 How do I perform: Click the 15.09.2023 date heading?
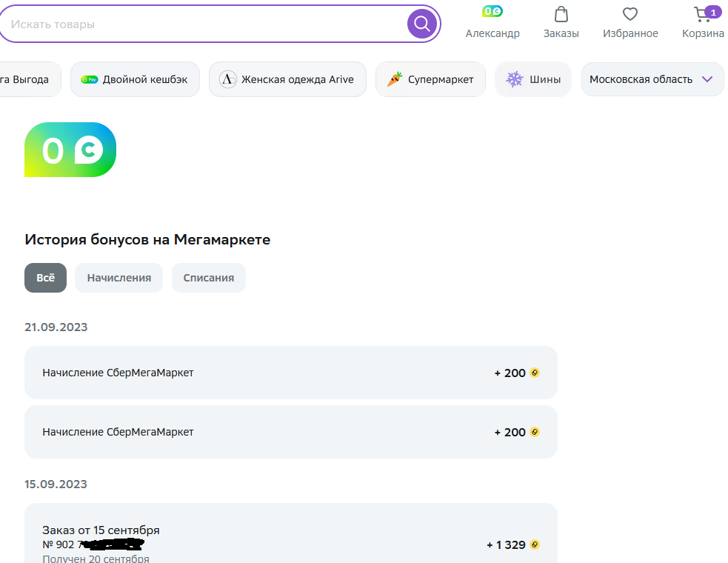click(56, 484)
